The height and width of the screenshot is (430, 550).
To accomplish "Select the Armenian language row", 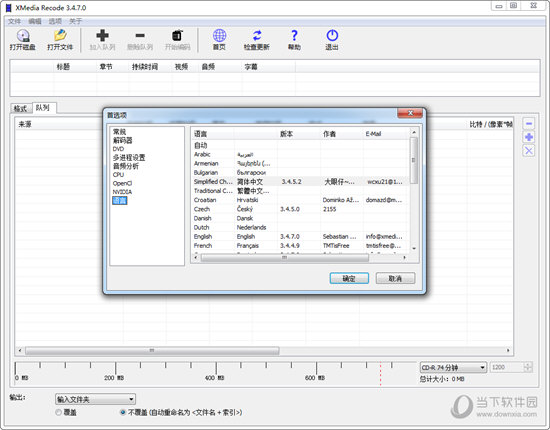I will [x=301, y=163].
